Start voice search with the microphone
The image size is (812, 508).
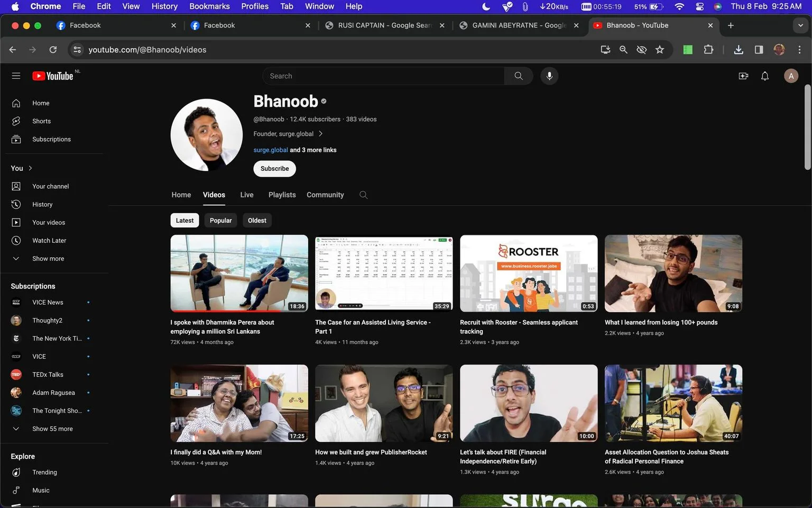click(549, 76)
